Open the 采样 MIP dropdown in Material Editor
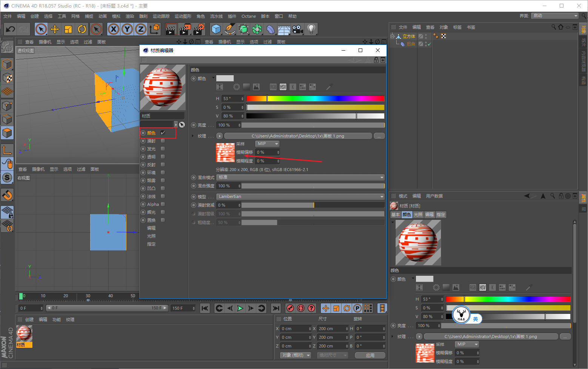 [x=268, y=144]
